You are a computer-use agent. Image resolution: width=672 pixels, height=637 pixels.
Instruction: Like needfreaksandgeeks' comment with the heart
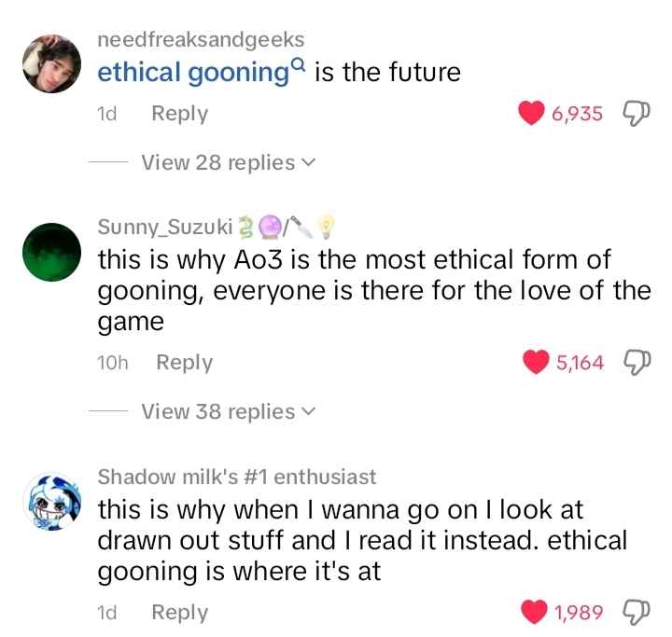click(530, 114)
